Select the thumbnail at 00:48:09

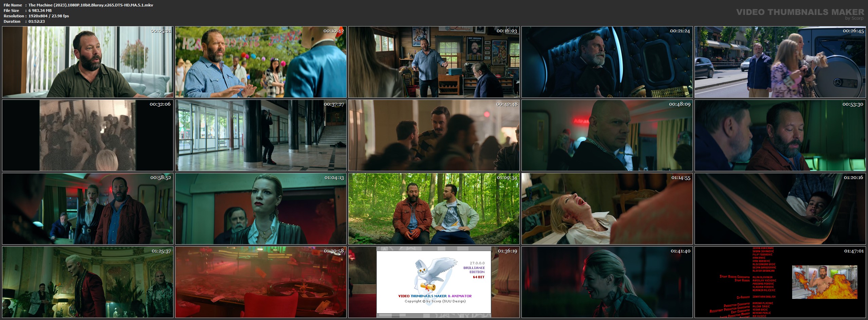(607, 136)
